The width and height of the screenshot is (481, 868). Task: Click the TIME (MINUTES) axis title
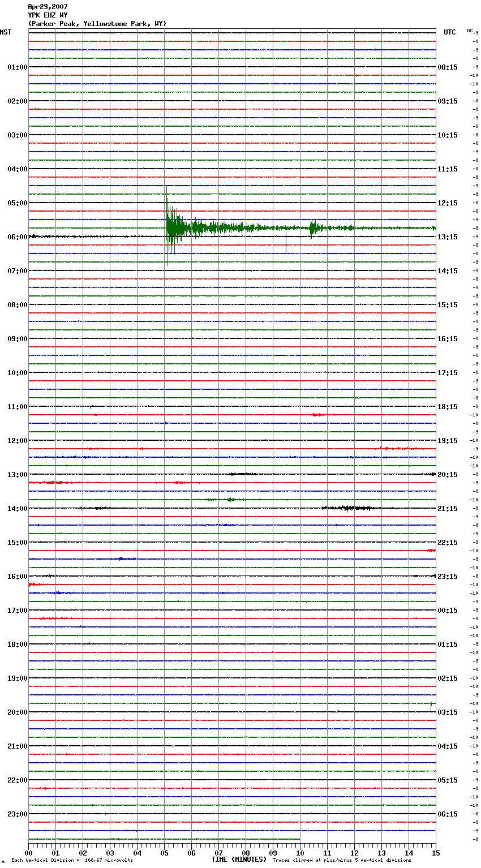point(239,860)
